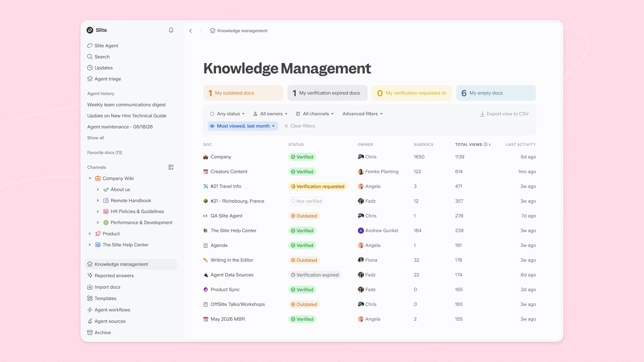Open Import docs in sidebar

104,287
